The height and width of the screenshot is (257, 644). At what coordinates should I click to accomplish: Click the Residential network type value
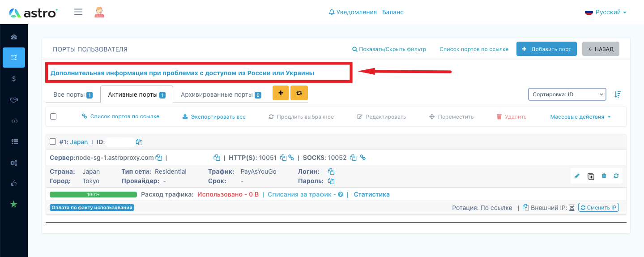171,171
